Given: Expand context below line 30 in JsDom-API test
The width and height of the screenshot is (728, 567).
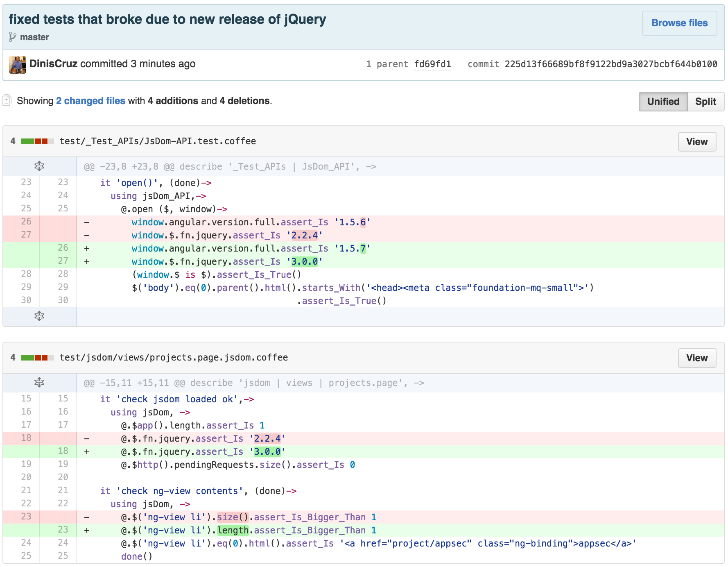Looking at the screenshot, I should (39, 316).
